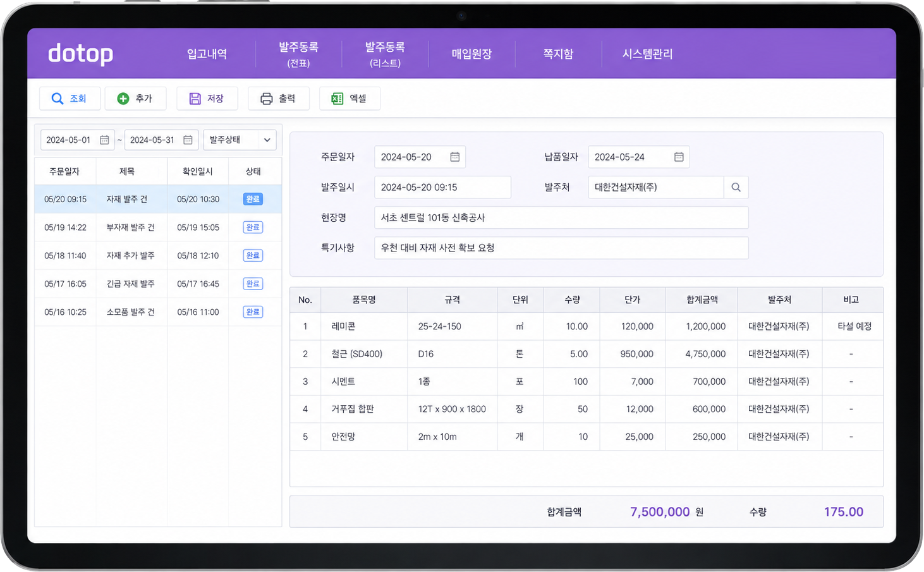Viewport: 924px width, 572px height.
Task: Click the 주문일자 date input 2024-05-20
Action: pos(420,157)
